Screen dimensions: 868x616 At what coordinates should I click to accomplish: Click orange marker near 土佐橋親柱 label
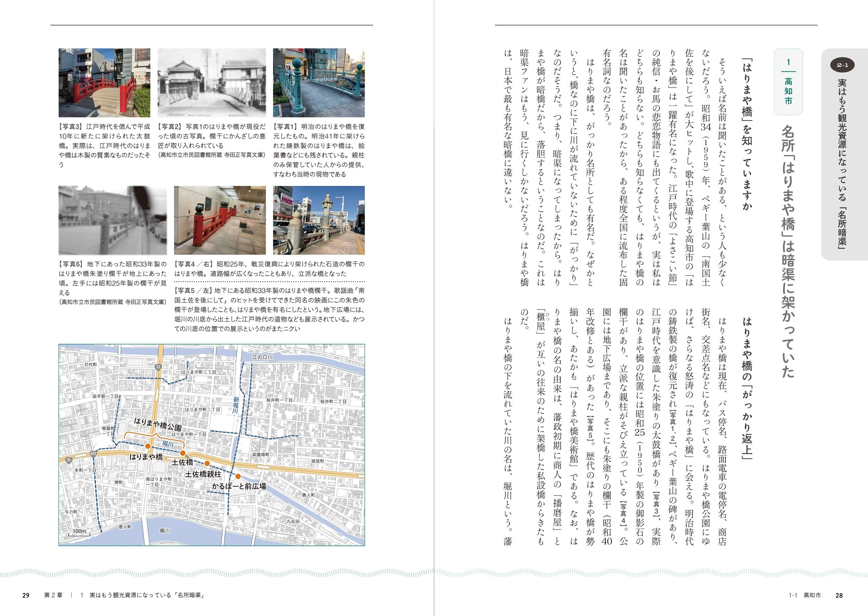pos(207,463)
